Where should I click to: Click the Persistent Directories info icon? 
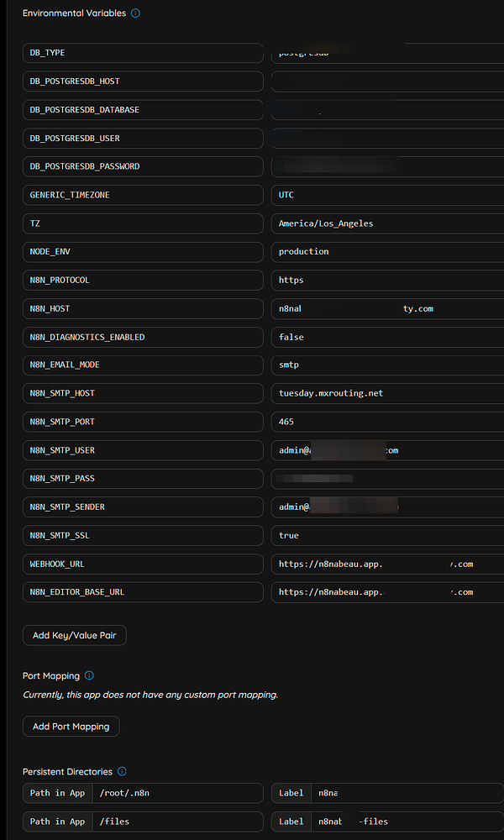tap(122, 771)
